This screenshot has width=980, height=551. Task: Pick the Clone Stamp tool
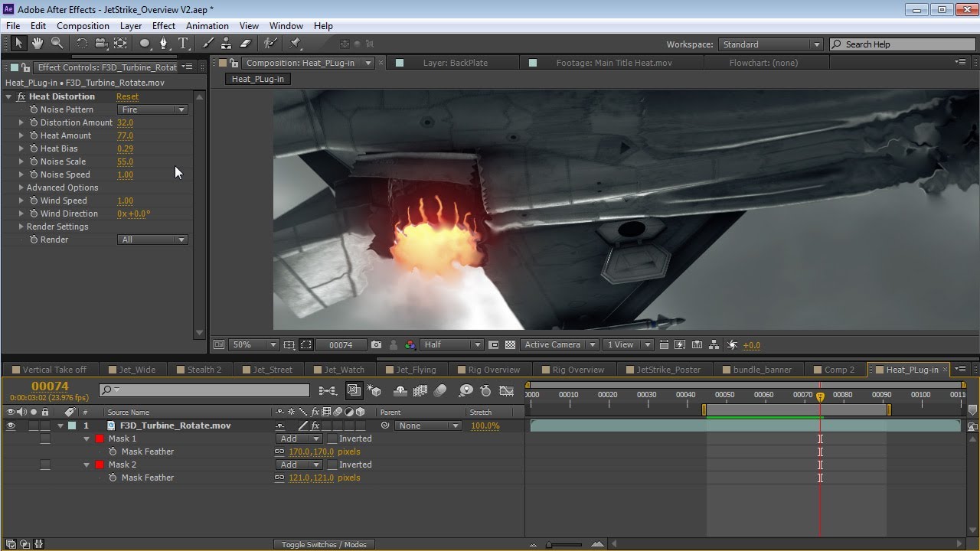227,44
